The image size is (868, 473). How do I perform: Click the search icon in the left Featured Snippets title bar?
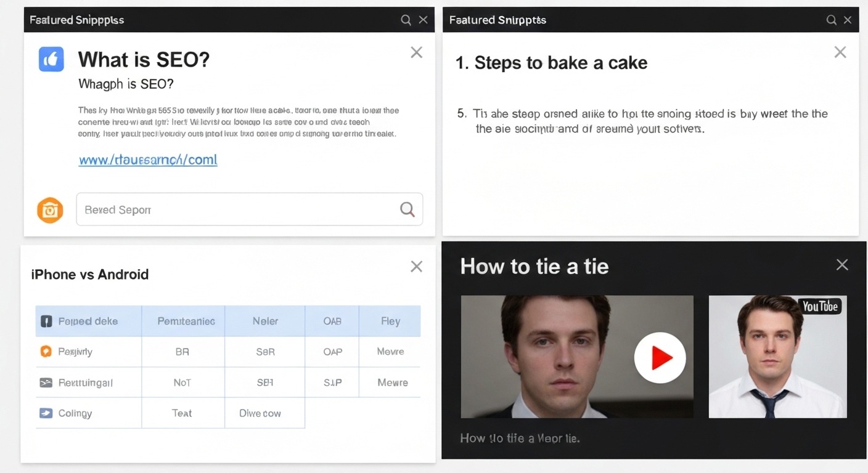[x=406, y=20]
